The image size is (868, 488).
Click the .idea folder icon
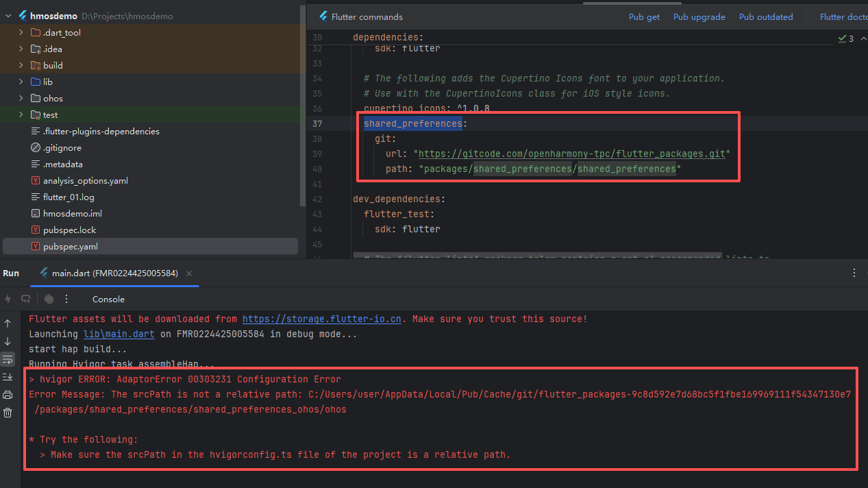click(x=36, y=49)
